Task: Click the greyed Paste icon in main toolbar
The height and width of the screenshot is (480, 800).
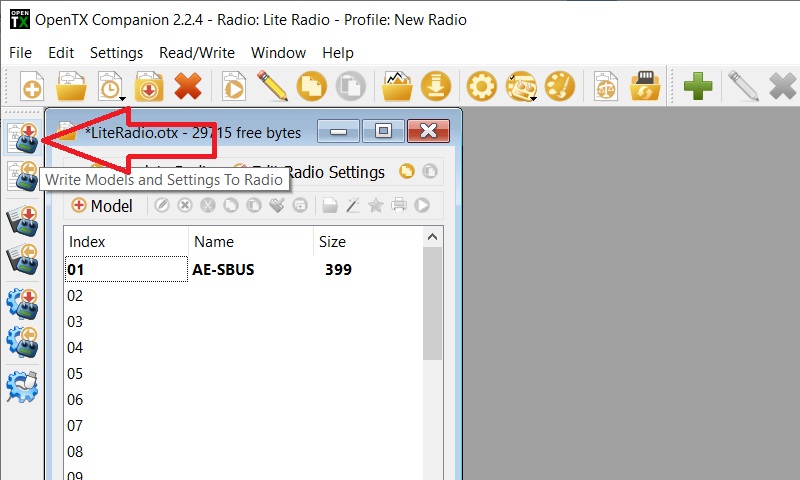Action: point(351,86)
